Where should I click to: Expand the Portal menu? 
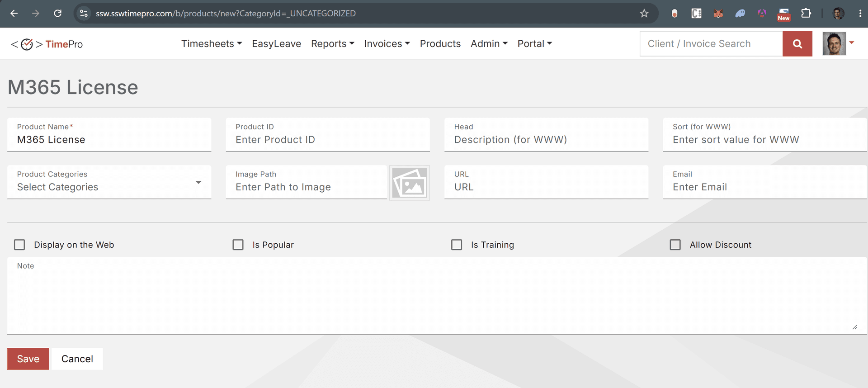click(x=535, y=44)
